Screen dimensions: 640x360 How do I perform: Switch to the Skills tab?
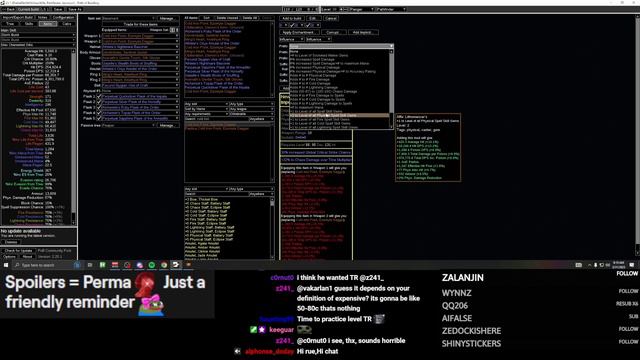point(29,24)
